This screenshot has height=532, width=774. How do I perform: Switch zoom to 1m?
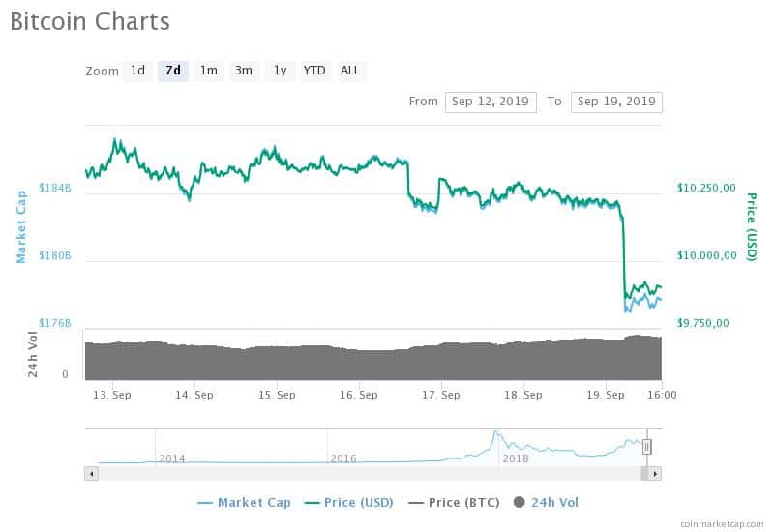click(208, 71)
